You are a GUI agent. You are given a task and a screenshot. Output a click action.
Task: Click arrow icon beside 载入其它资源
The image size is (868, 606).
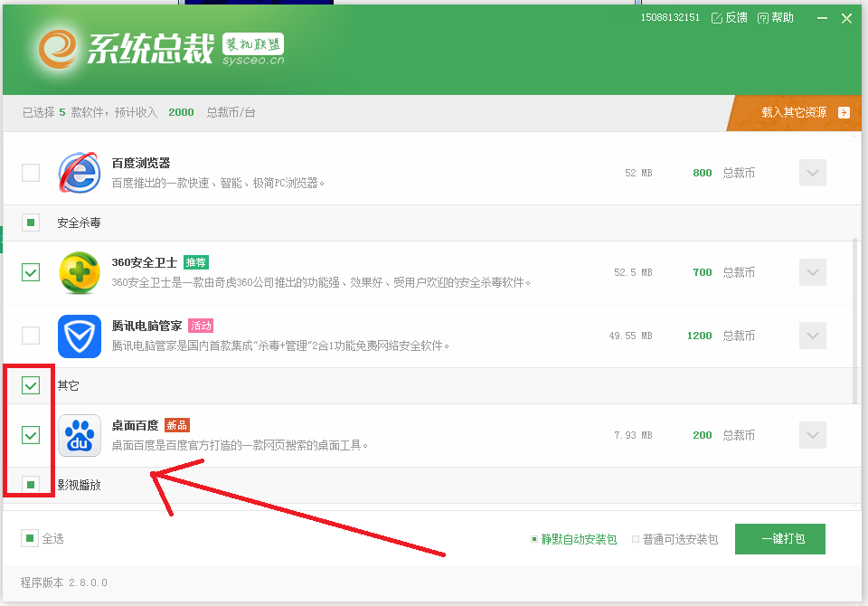point(844,112)
